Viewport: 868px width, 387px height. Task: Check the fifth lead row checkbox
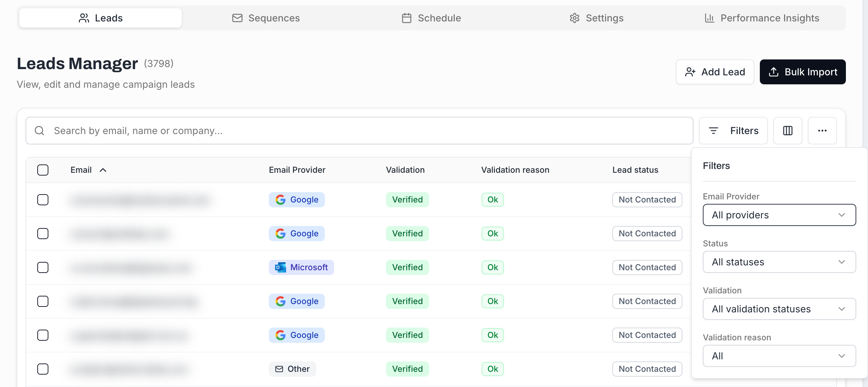pos(43,335)
